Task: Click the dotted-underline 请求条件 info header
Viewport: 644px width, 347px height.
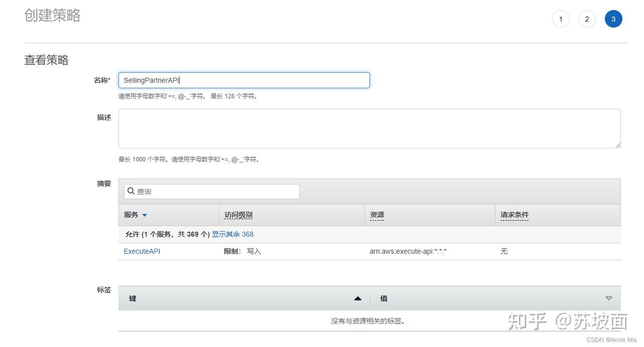Action: click(514, 215)
